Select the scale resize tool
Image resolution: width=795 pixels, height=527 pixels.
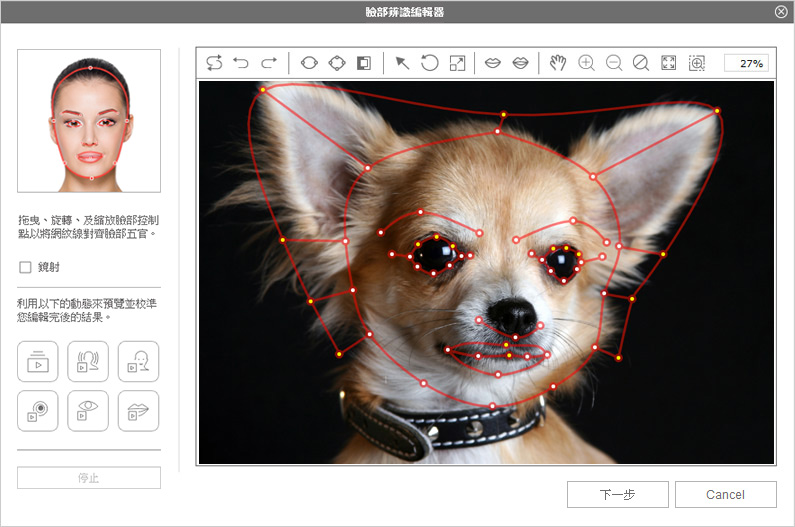click(x=457, y=63)
